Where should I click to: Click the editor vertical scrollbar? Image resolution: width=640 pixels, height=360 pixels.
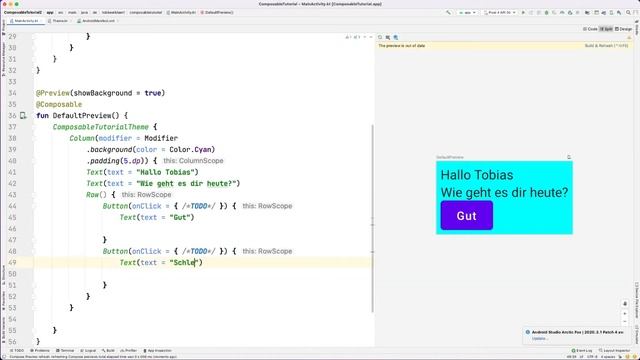click(372, 218)
